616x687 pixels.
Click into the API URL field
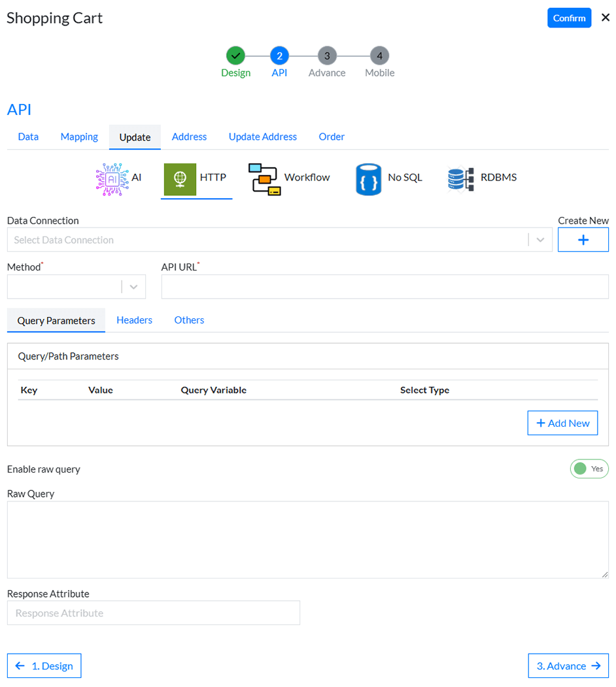[x=385, y=287]
